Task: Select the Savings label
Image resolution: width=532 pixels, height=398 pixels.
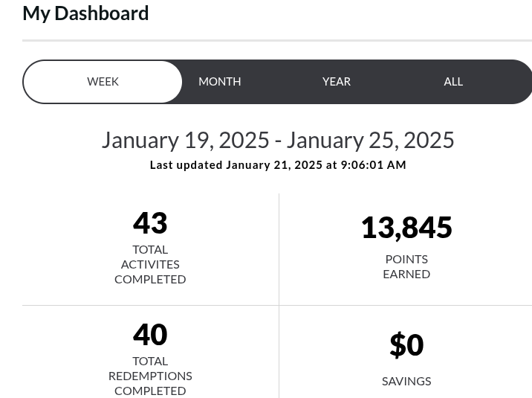Action: click(x=406, y=381)
